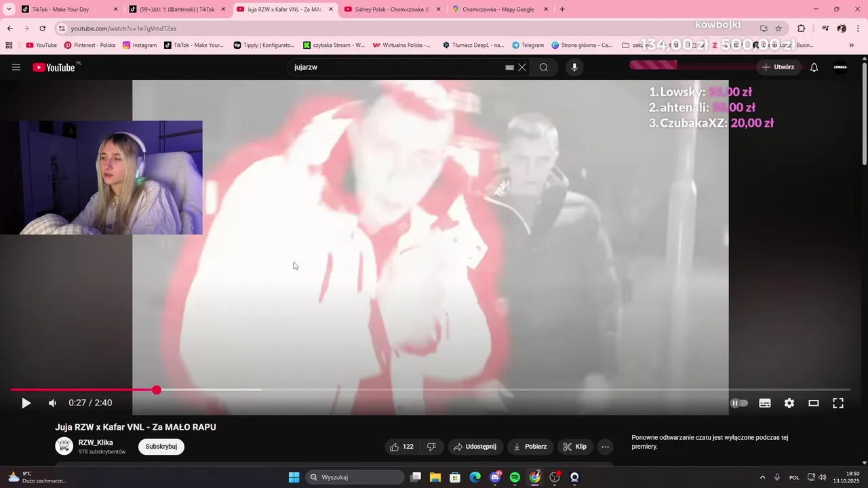
Task: Click the Udostępnij share button
Action: [475, 447]
